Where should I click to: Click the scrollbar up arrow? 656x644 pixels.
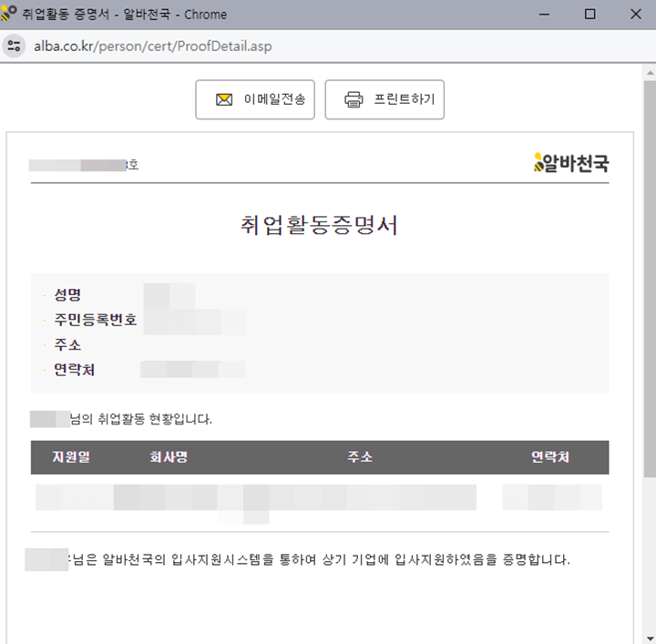pyautogui.click(x=650, y=73)
